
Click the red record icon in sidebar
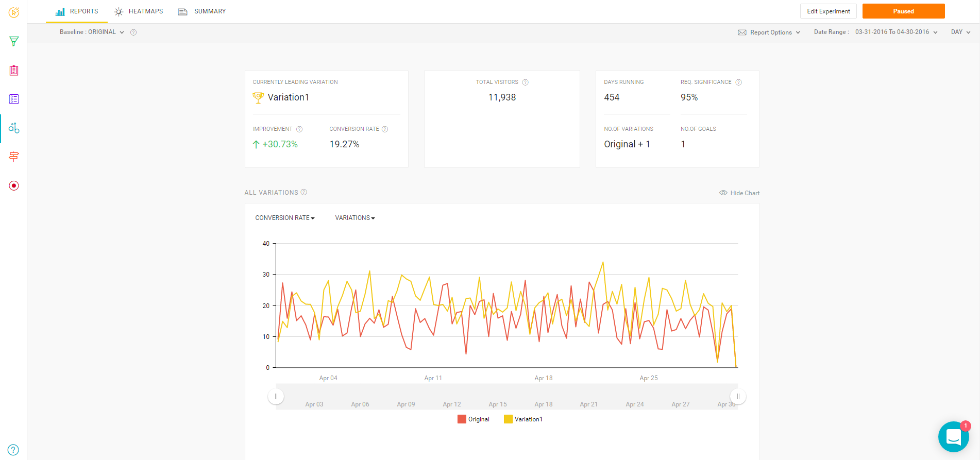pos(14,185)
